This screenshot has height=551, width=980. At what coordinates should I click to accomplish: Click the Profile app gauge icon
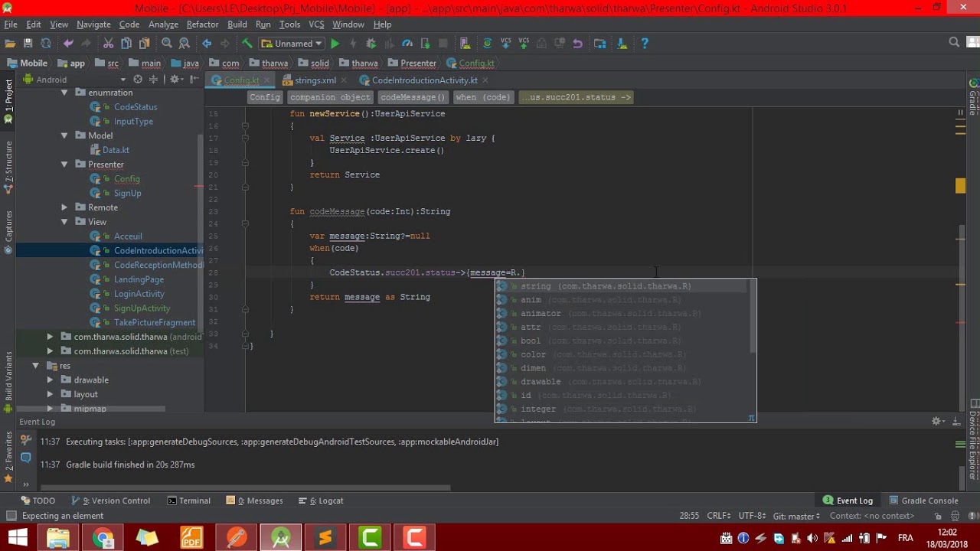407,44
